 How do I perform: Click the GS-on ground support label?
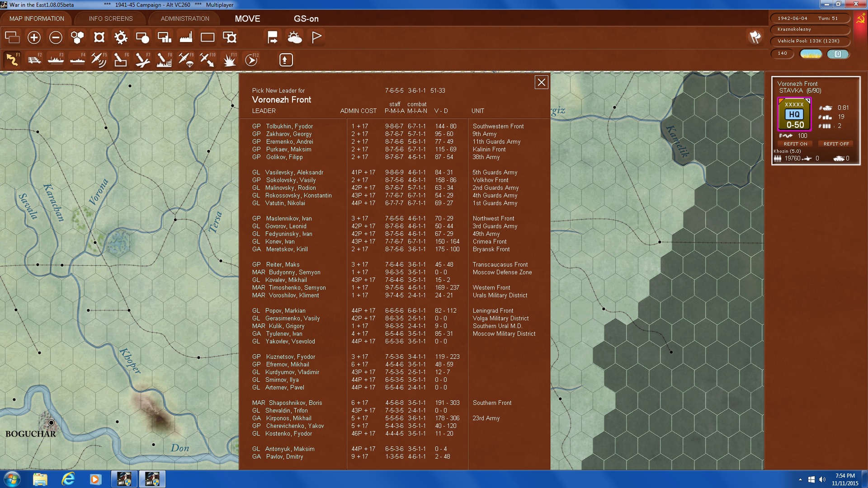[306, 19]
